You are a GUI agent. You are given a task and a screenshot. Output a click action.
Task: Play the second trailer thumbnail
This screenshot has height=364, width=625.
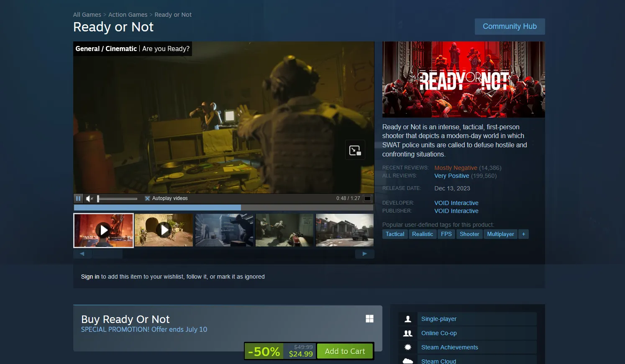point(164,230)
